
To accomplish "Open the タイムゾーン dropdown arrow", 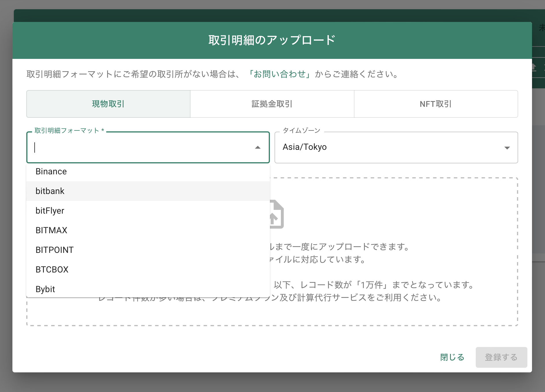I will coord(507,148).
